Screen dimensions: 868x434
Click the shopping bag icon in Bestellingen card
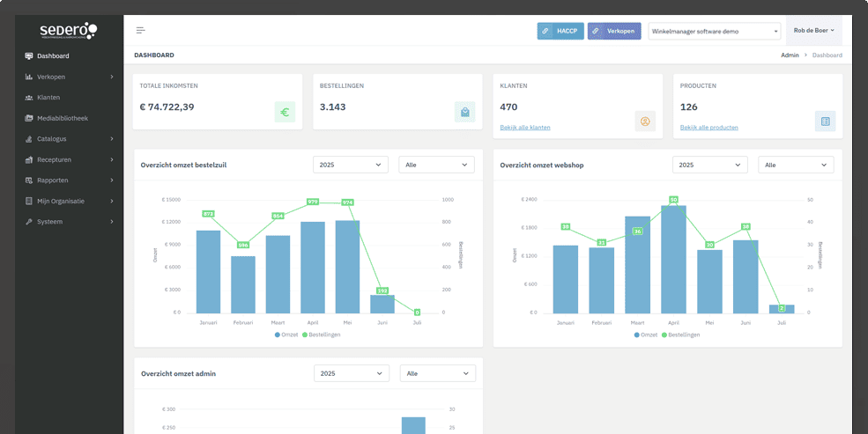click(464, 112)
